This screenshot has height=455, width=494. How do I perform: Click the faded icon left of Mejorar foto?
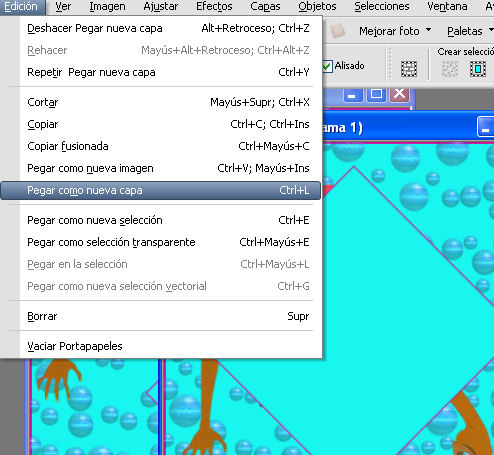[x=337, y=31]
